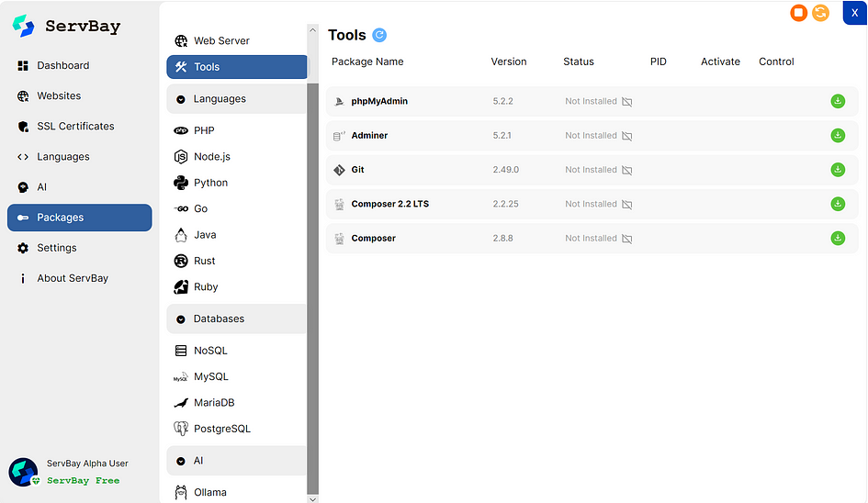868x503 pixels.
Task: Click the phpMyAdmin package name
Action: (379, 101)
